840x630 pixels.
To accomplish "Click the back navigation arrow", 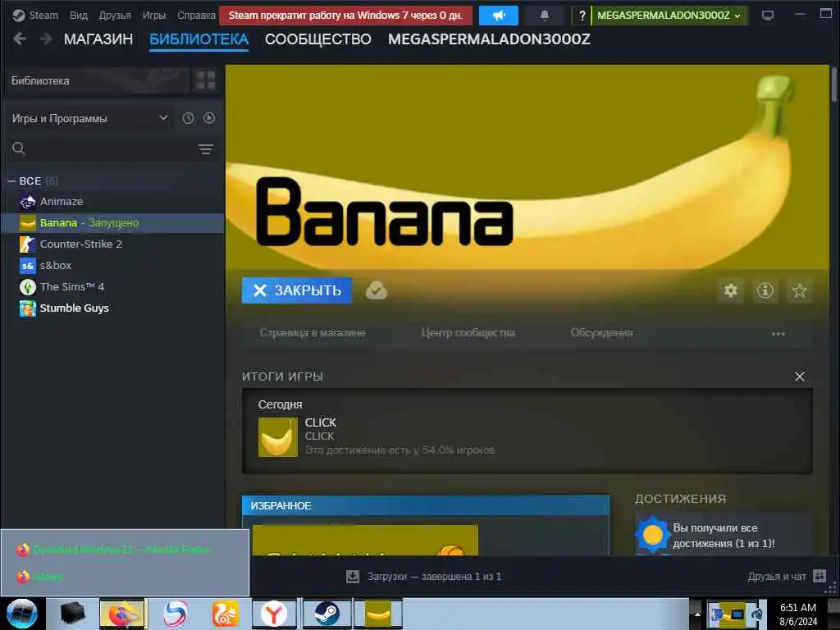I will (x=20, y=39).
